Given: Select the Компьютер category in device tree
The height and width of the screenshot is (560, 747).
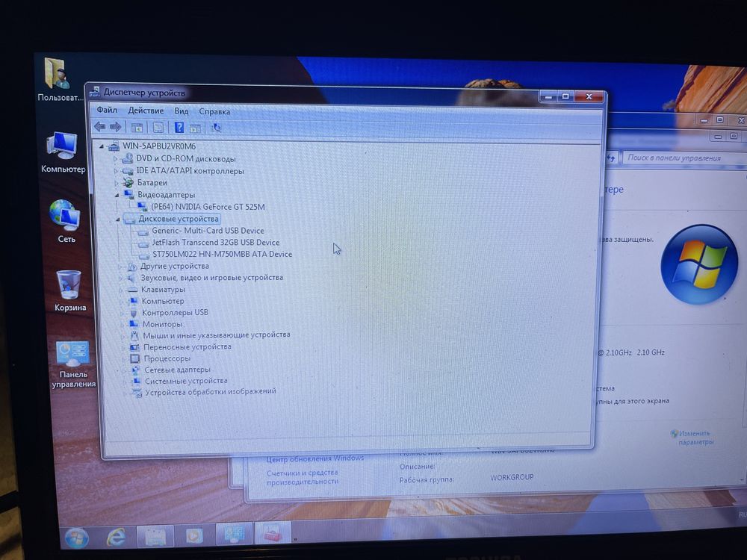Looking at the screenshot, I should pyautogui.click(x=162, y=301).
